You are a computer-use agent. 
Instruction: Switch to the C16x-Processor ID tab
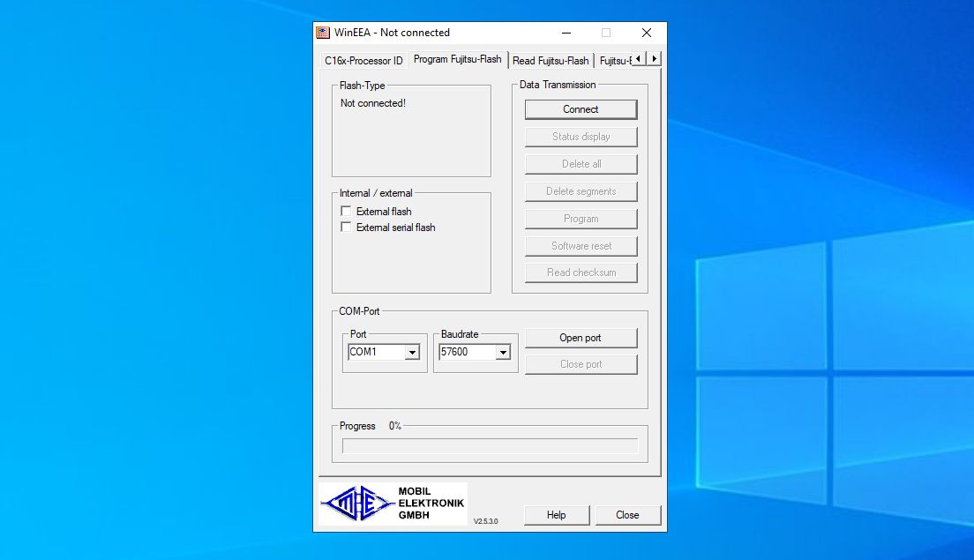click(363, 61)
